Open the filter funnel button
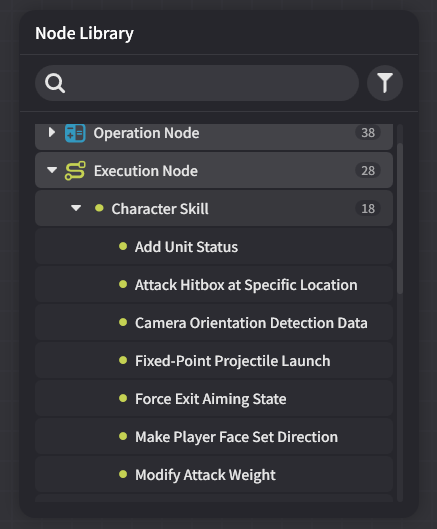Image resolution: width=437 pixels, height=529 pixels. [x=385, y=83]
